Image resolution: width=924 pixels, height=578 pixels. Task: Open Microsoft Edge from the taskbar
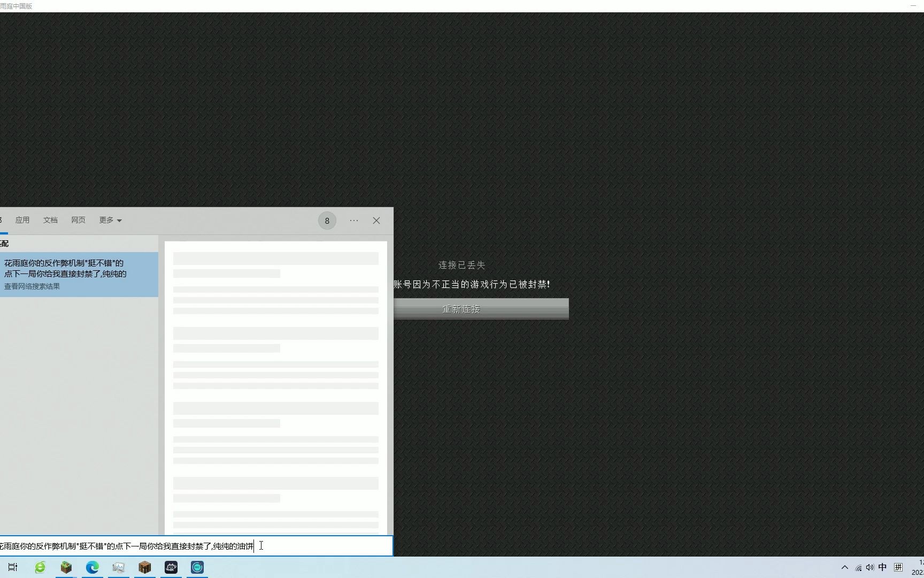[x=92, y=567]
